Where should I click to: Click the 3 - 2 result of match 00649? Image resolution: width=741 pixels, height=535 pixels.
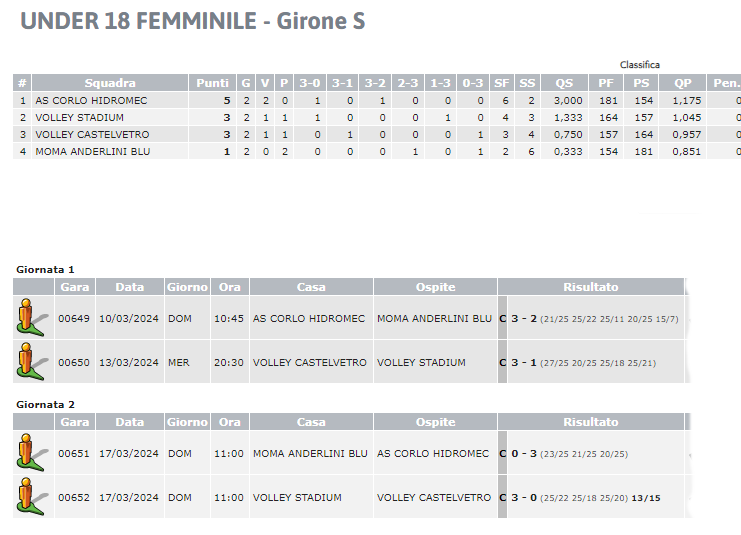524,319
